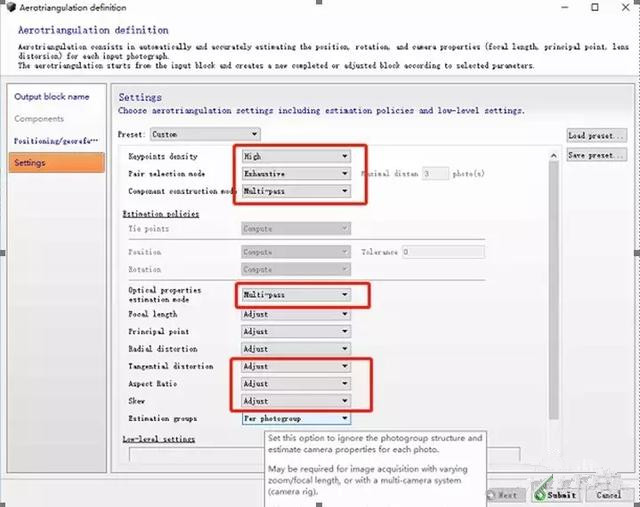Screen dimensions: 640x507
Task: Expand Component construction mode dropdown
Action: 296,190
